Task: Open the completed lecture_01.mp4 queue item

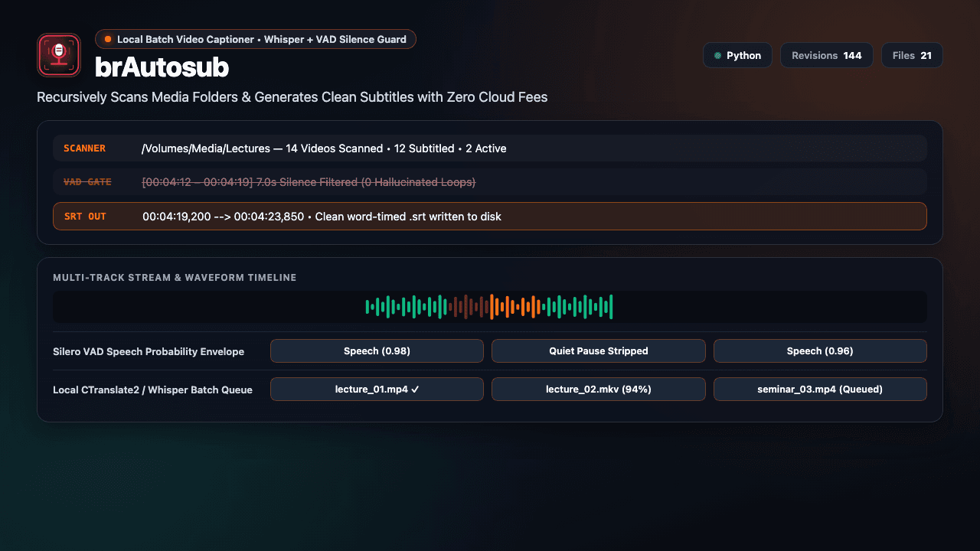Action: click(x=377, y=390)
